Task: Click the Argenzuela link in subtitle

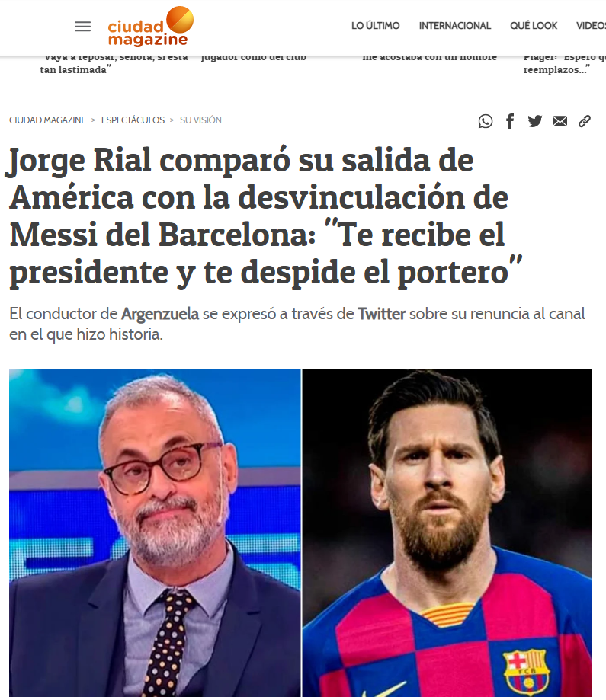Action: 160,314
